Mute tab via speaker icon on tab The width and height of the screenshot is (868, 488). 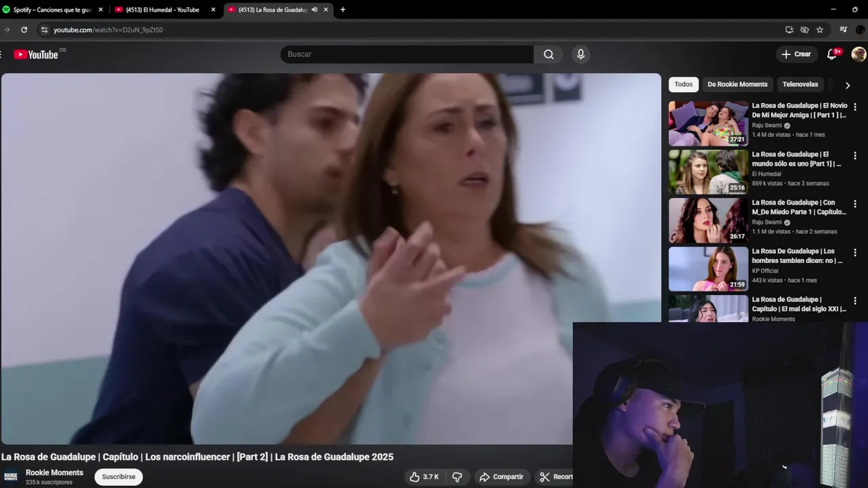pyautogui.click(x=314, y=9)
